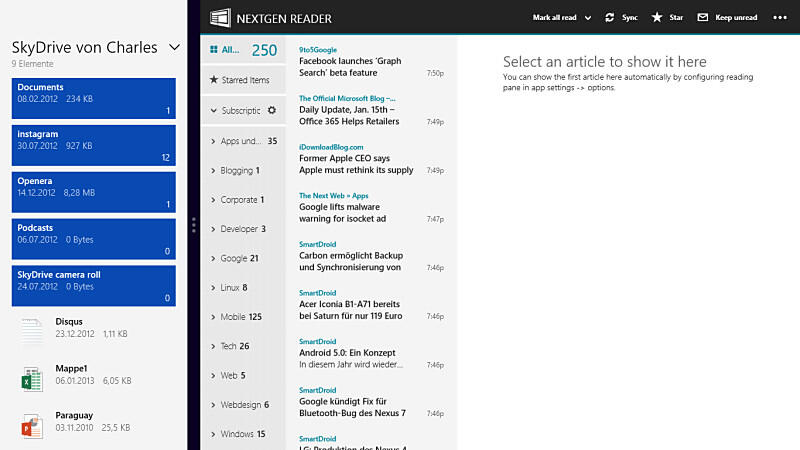Viewport: 800px width, 450px height.
Task: Select the All items feed tab
Action: coord(243,50)
